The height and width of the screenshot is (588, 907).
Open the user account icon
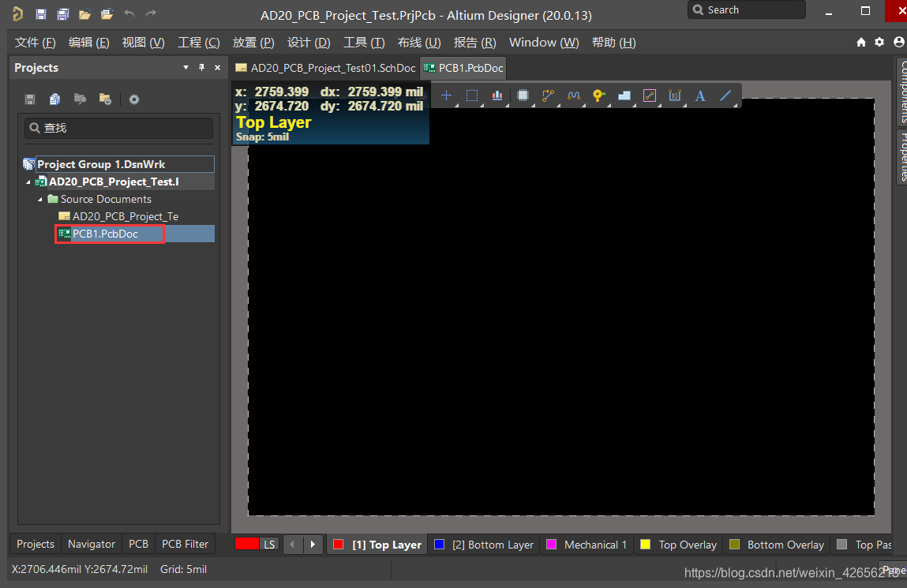point(898,42)
